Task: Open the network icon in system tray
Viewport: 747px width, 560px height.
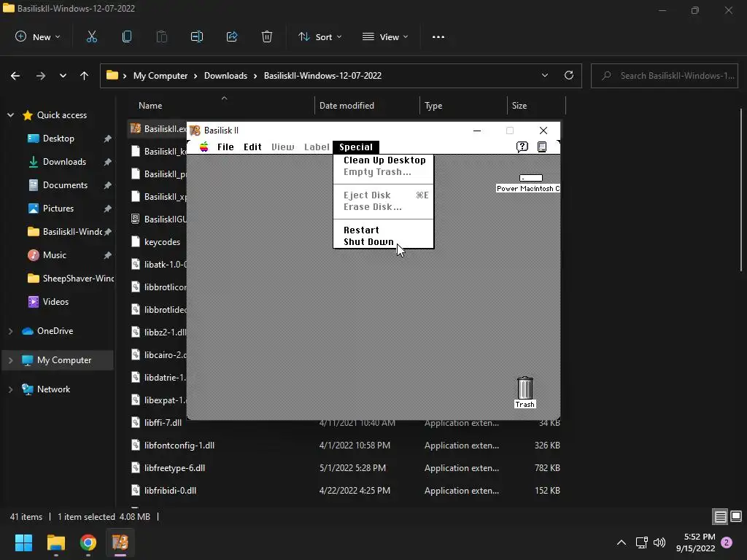Action: [x=642, y=542]
